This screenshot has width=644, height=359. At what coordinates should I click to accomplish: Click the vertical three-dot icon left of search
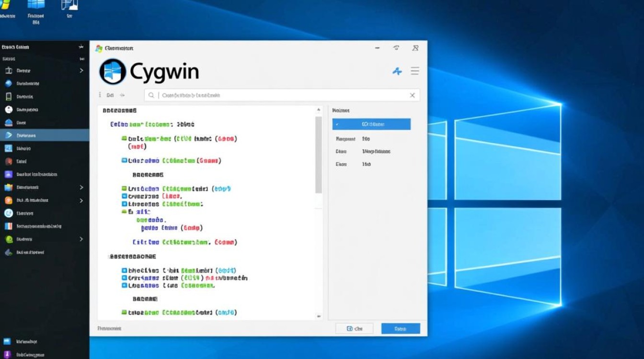point(100,95)
